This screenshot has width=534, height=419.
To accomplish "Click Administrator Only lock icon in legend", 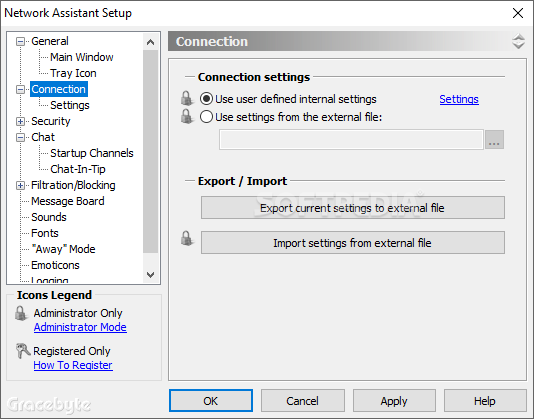I will pos(21,313).
